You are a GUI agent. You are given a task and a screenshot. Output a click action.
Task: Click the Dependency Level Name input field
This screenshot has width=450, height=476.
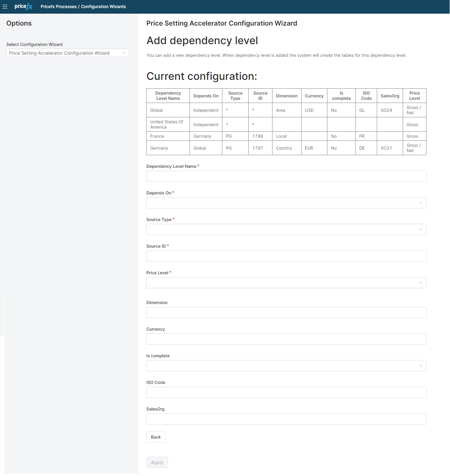point(286,176)
